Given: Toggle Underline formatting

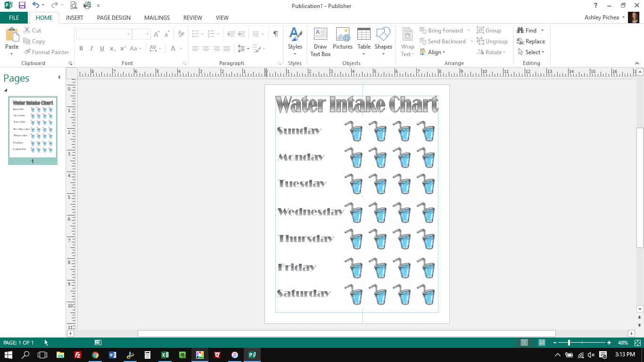Looking at the screenshot, I should 102,49.
